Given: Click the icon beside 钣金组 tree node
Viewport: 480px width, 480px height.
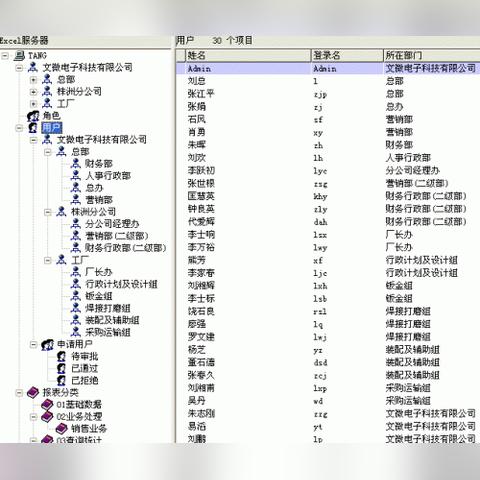Looking at the screenshot, I should [76, 296].
